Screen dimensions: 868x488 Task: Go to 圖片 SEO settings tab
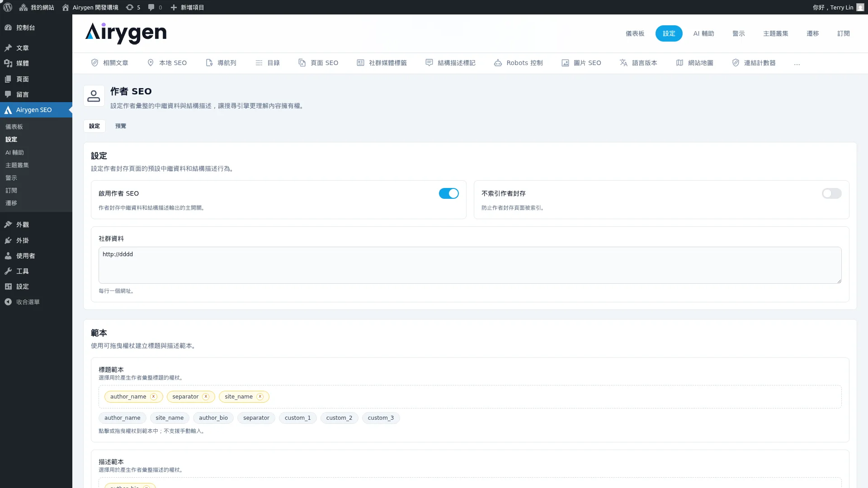point(581,63)
